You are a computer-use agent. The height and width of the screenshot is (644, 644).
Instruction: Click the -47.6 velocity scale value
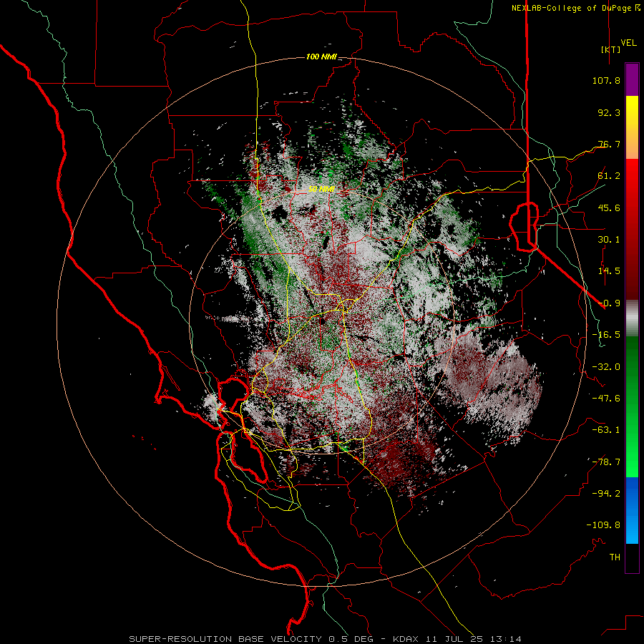[x=606, y=399]
